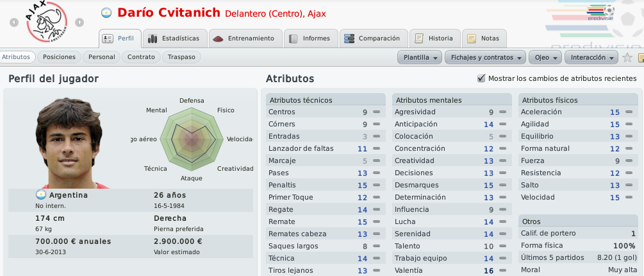
Task: Click the favorite star icon
Action: coord(627,57)
